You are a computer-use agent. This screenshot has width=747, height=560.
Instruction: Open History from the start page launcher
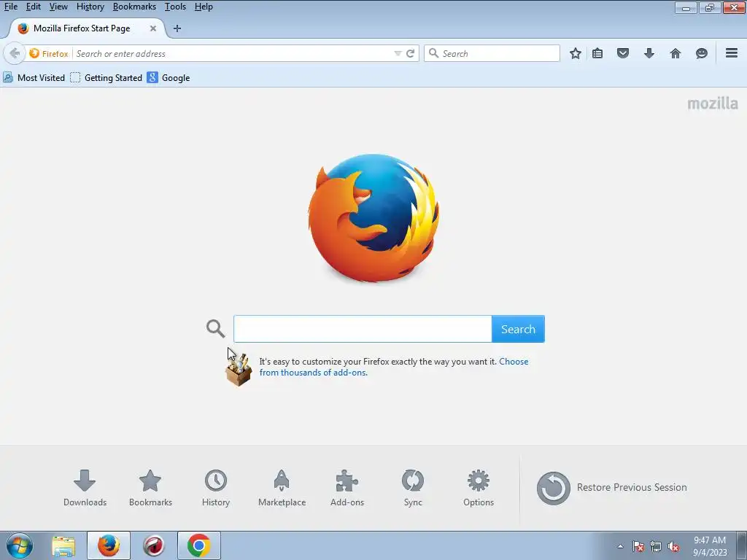(x=216, y=488)
